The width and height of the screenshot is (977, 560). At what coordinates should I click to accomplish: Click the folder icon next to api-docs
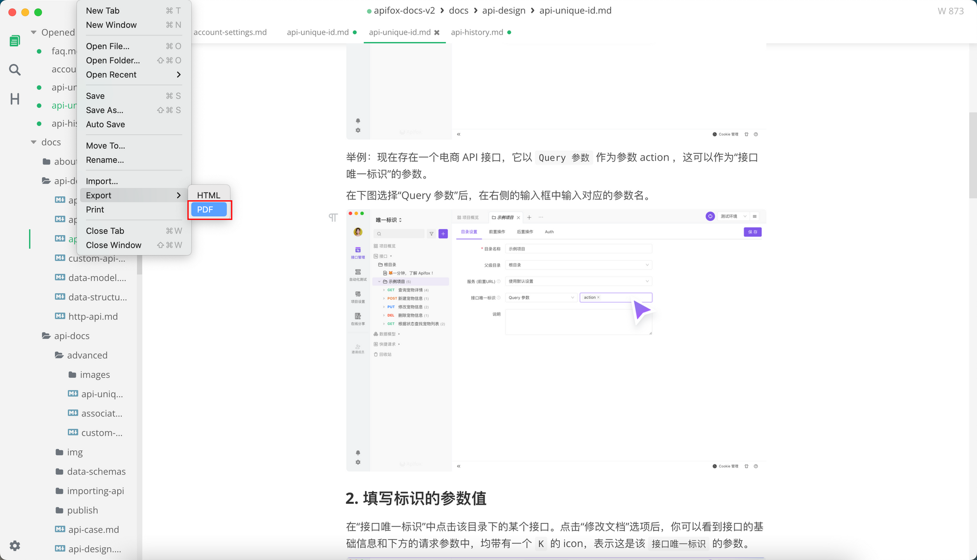(x=45, y=335)
